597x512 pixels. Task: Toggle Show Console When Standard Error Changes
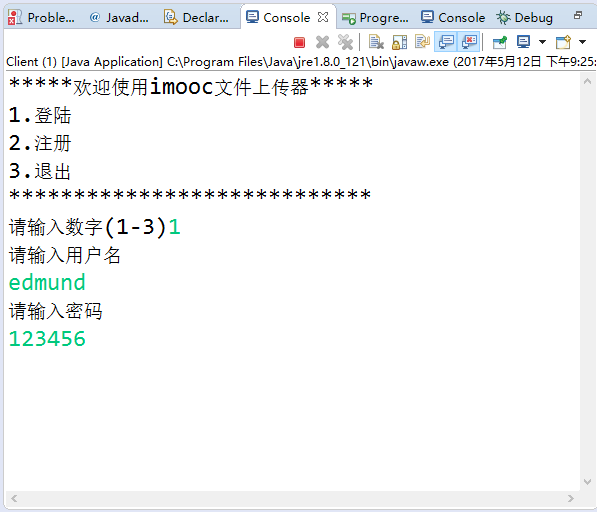tap(469, 42)
